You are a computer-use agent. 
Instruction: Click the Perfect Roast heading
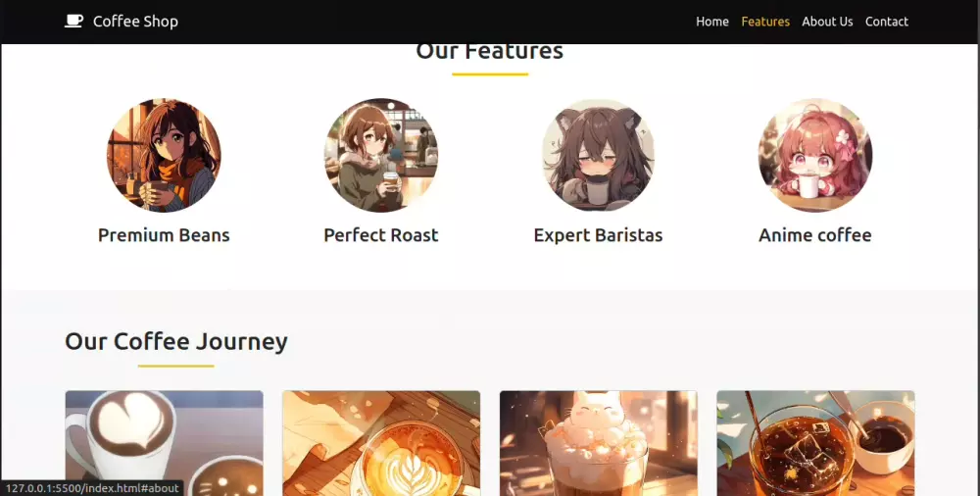[x=381, y=235]
